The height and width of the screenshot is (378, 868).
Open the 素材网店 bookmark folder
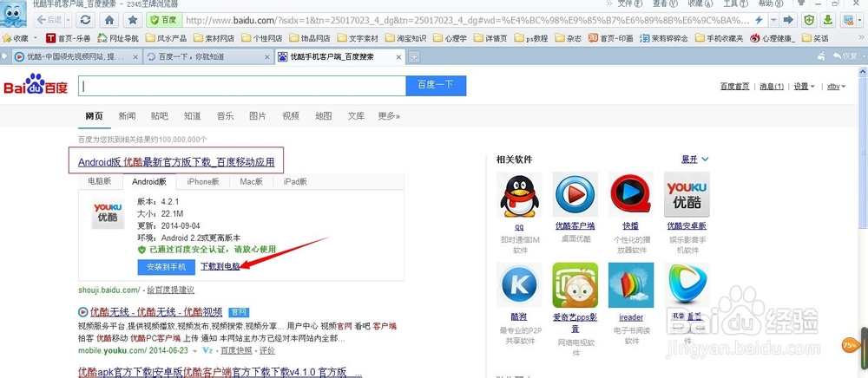click(214, 39)
